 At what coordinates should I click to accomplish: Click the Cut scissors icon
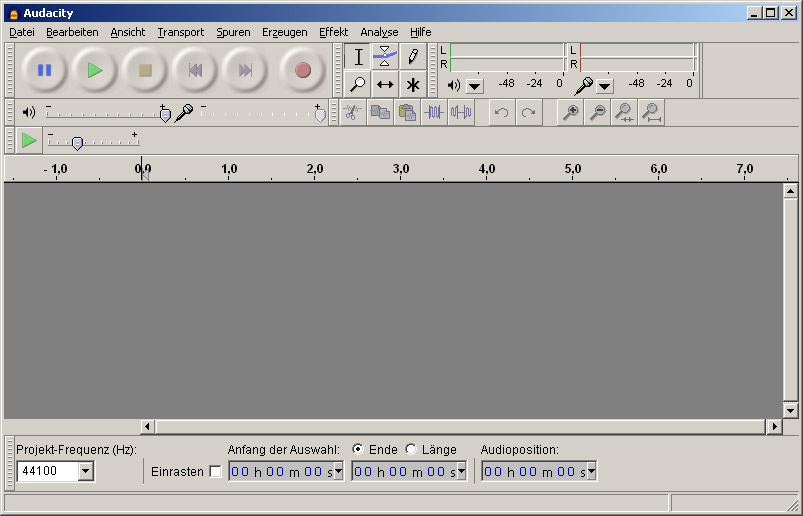[352, 112]
